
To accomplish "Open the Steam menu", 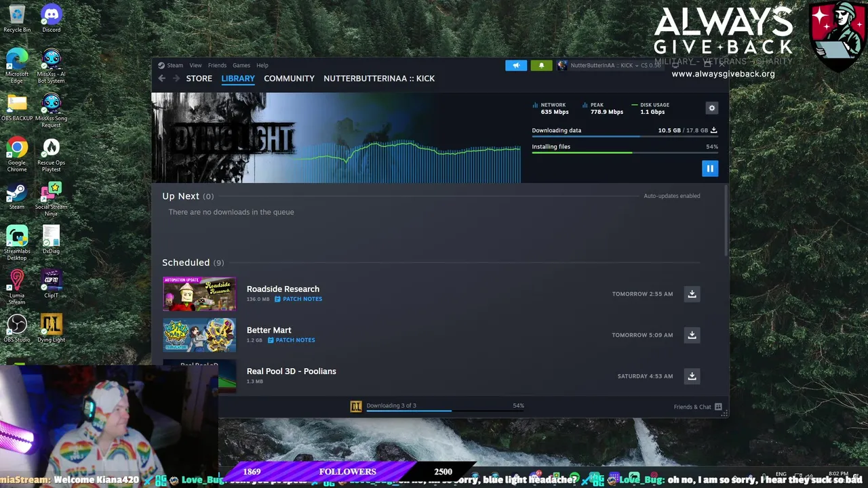I will 171,65.
